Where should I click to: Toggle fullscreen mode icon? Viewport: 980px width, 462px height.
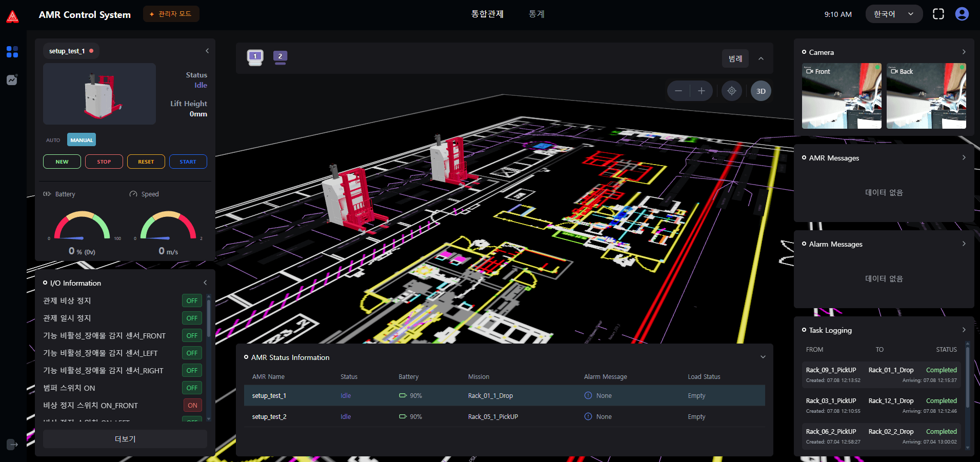tap(938, 14)
